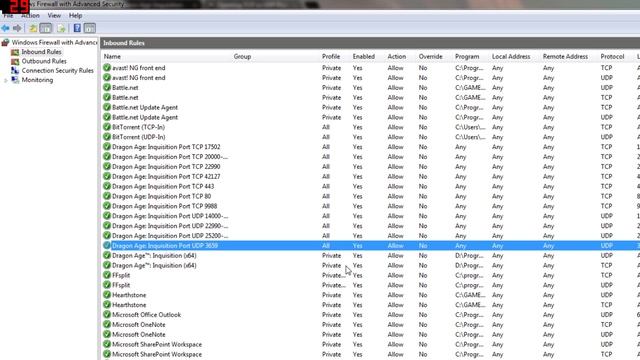
Task: Select Microsoft Office Outlook rule
Action: click(147, 315)
